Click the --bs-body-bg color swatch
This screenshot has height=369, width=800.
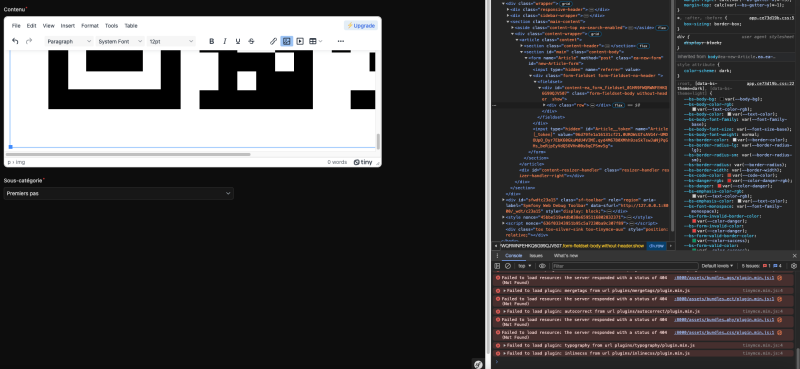click(x=722, y=99)
